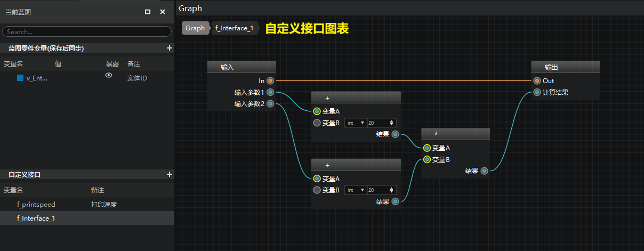The width and height of the screenshot is (644, 251).
Task: Focus the blueprint Search field
Action: pos(87,32)
